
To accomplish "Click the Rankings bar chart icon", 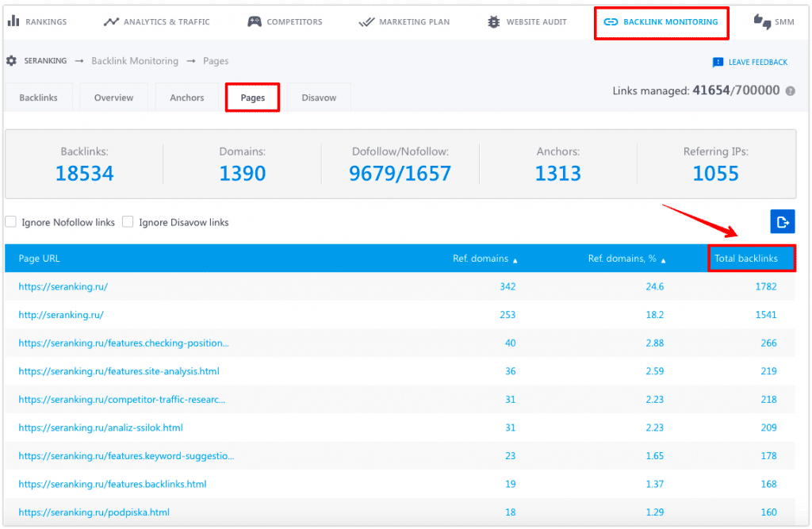I will (x=13, y=21).
